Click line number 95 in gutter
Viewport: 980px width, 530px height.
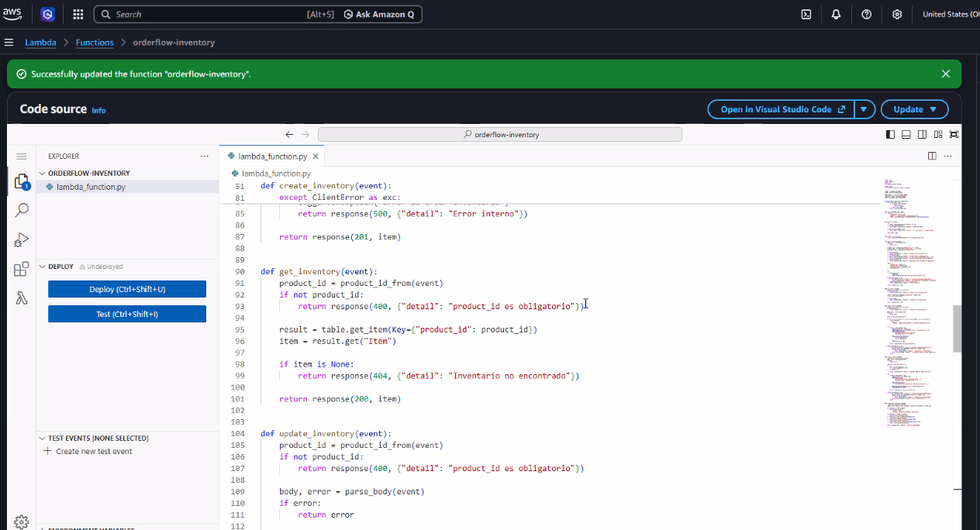(x=240, y=330)
